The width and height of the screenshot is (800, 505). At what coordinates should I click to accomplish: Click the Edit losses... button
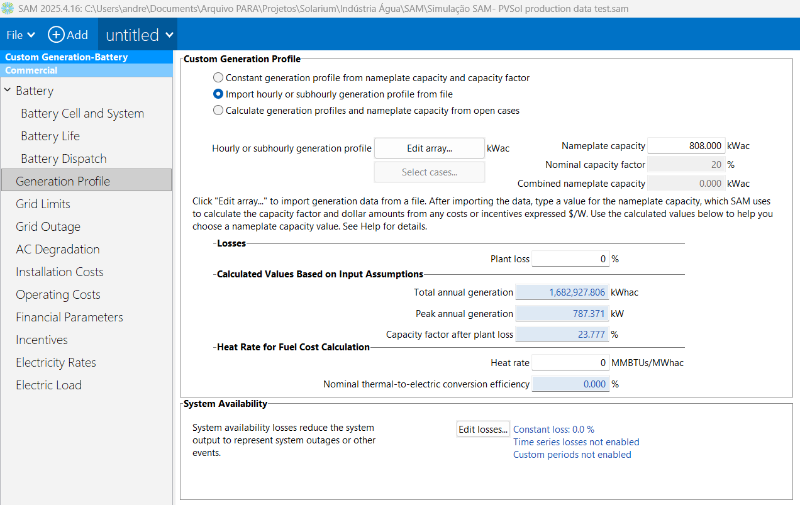[483, 430]
